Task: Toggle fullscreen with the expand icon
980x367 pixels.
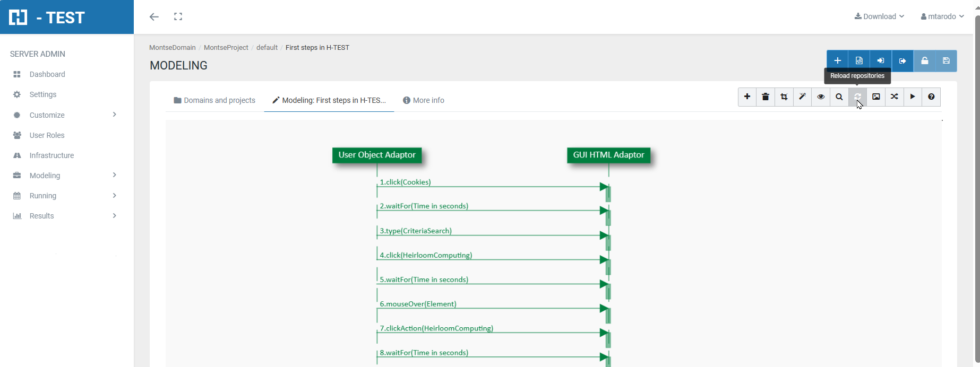Action: (x=178, y=17)
